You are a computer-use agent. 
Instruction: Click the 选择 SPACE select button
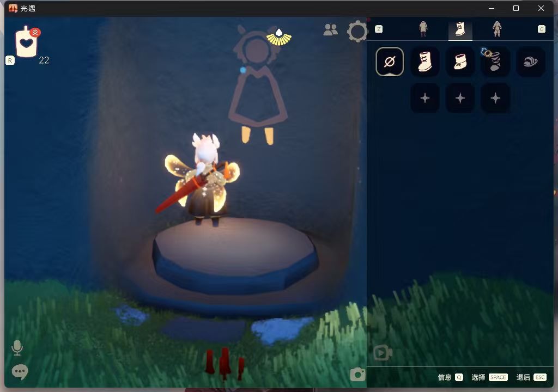[489, 377]
